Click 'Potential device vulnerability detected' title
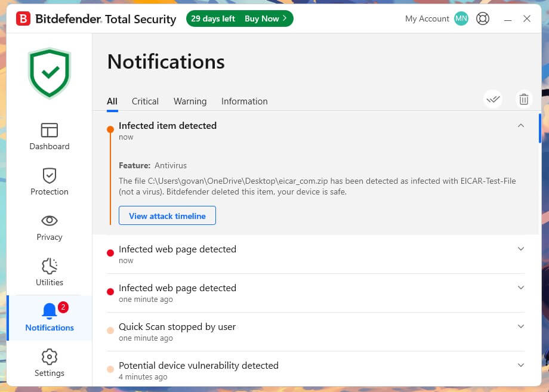 click(199, 366)
